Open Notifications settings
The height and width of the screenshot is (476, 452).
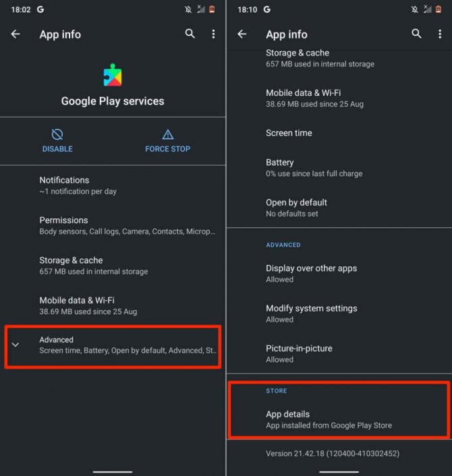click(113, 185)
